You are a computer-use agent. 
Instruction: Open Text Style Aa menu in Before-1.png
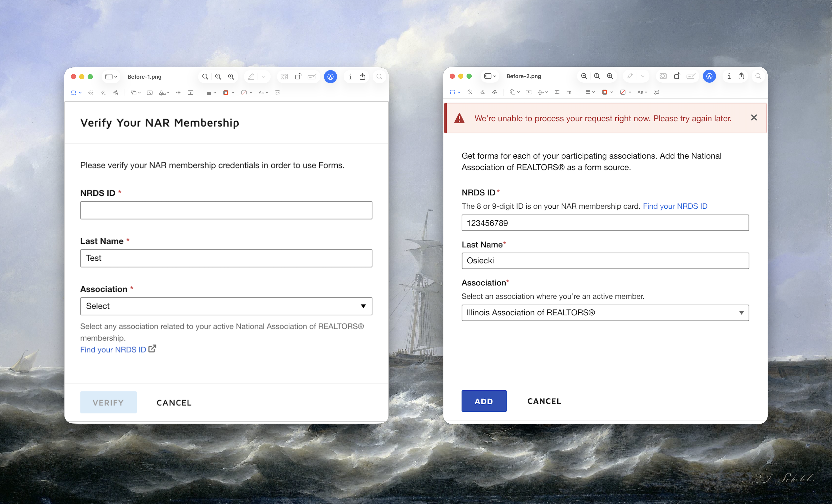tap(263, 92)
